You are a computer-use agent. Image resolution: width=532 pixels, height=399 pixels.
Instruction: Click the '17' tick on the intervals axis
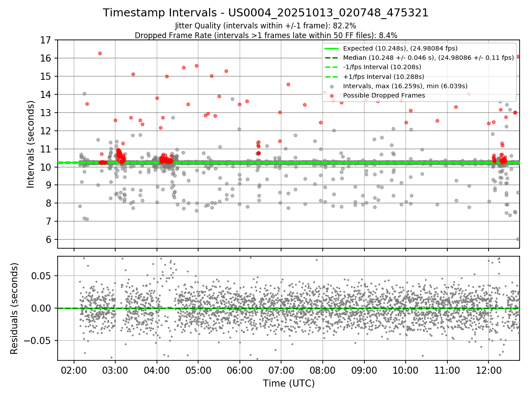click(x=46, y=40)
